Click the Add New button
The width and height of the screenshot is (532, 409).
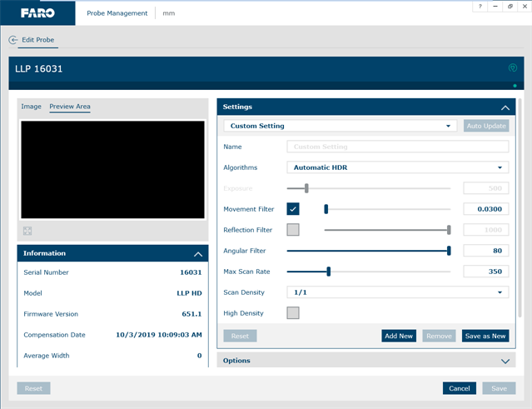click(x=399, y=336)
